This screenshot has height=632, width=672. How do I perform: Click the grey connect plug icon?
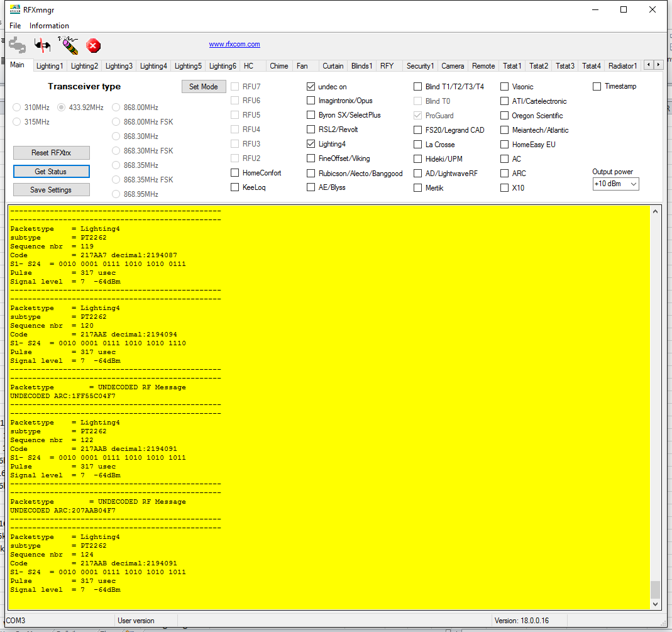click(x=18, y=45)
